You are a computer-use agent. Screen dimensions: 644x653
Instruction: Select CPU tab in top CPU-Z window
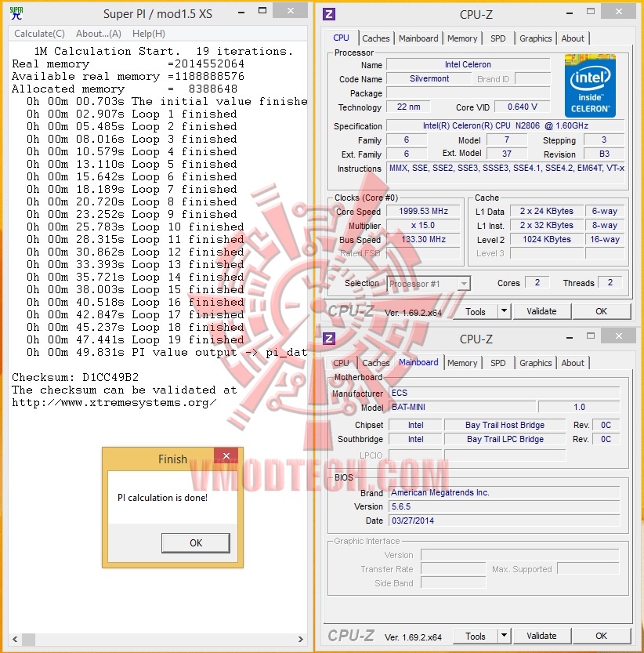pos(341,38)
